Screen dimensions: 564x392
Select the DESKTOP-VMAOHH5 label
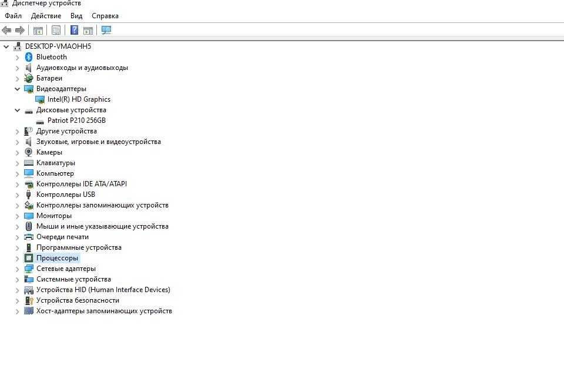pyautogui.click(x=58, y=46)
